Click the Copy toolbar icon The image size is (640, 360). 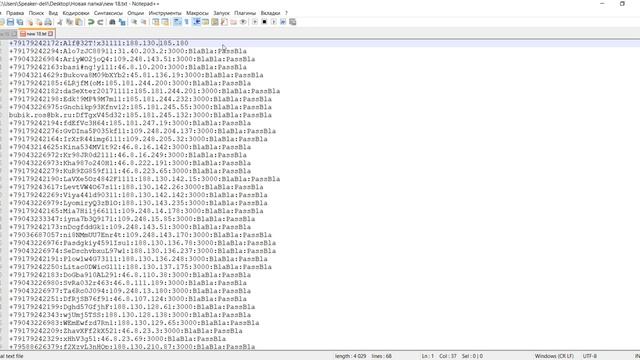pyautogui.click(x=69, y=22)
